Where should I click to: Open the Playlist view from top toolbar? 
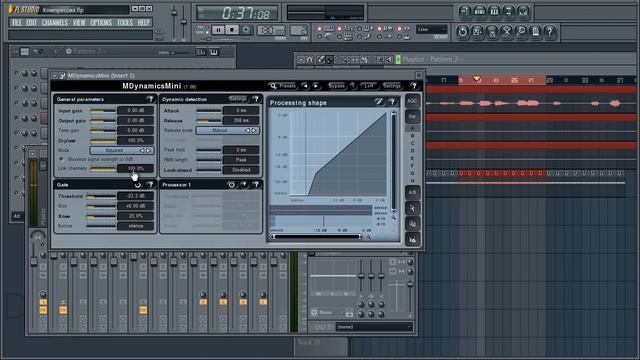[465, 12]
